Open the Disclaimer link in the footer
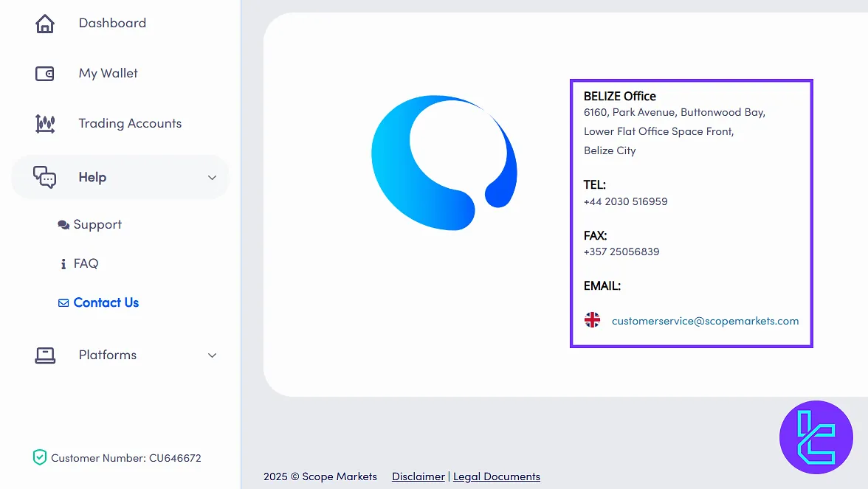 (418, 476)
